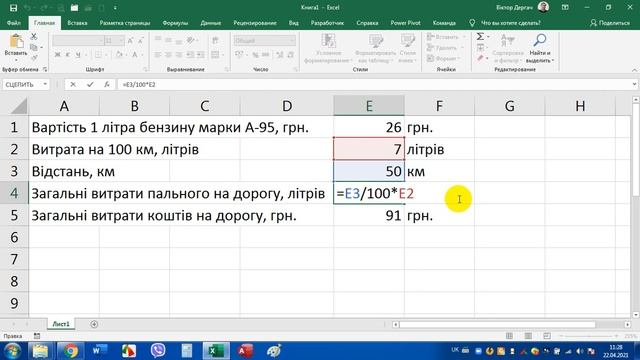Open the AutoSum dropdown arrow
This screenshot has height=360, width=640.
pyautogui.click(x=489, y=37)
